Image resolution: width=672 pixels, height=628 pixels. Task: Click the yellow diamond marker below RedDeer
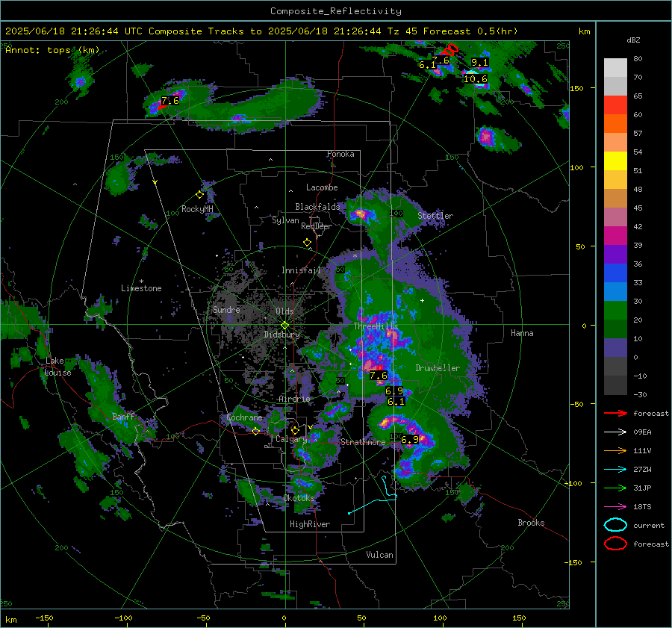tap(307, 243)
